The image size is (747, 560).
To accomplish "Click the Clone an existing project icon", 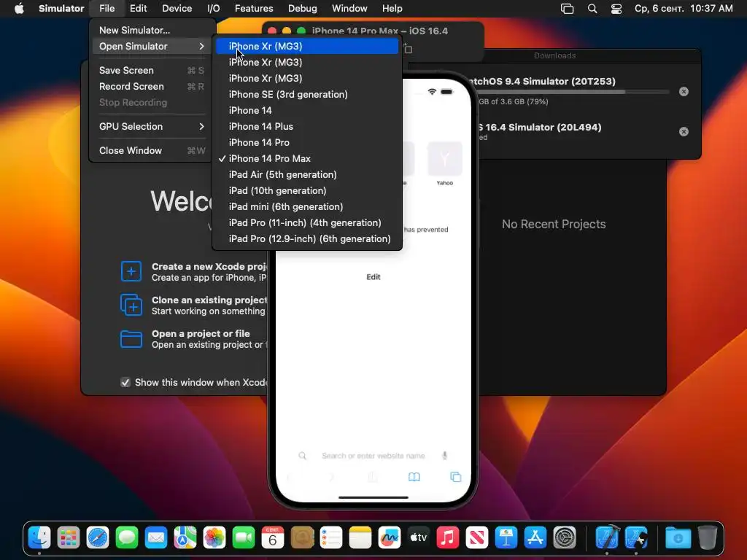I will pyautogui.click(x=131, y=305).
